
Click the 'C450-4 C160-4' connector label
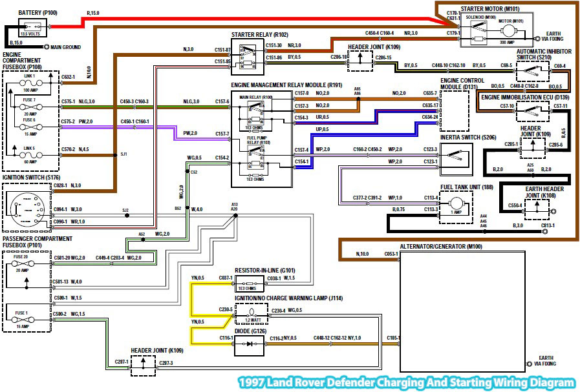coord(379,33)
